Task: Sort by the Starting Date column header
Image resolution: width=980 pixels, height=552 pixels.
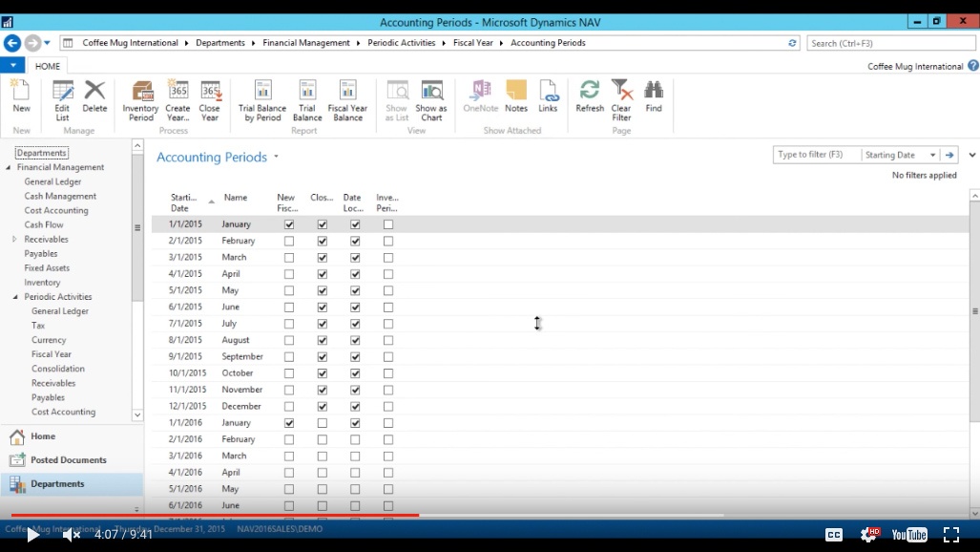Action: 184,202
